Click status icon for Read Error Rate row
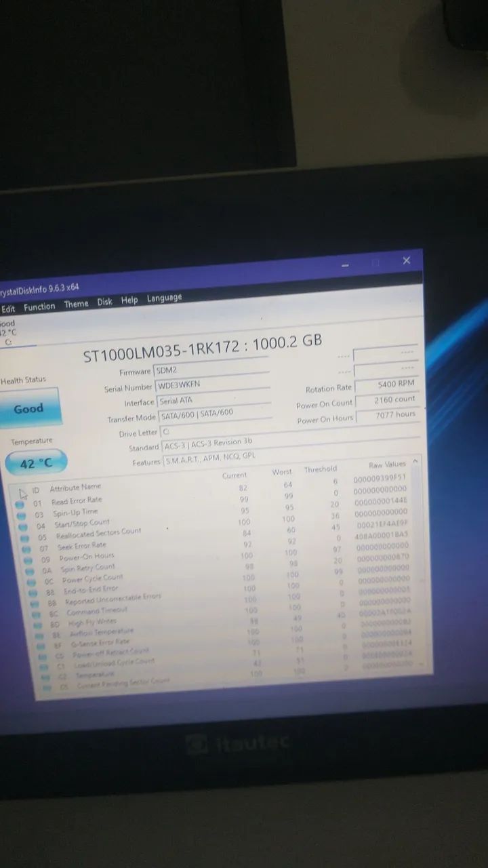The height and width of the screenshot is (868, 488). pos(20,504)
